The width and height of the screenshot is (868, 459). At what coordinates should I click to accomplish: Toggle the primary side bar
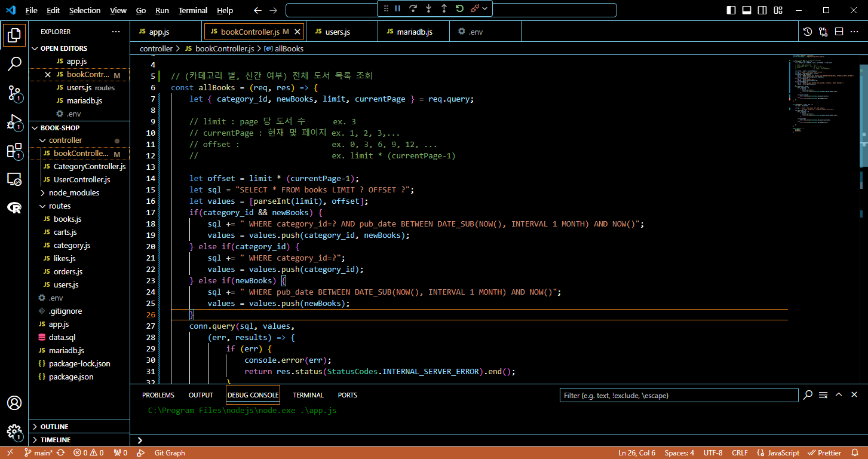tap(731, 10)
